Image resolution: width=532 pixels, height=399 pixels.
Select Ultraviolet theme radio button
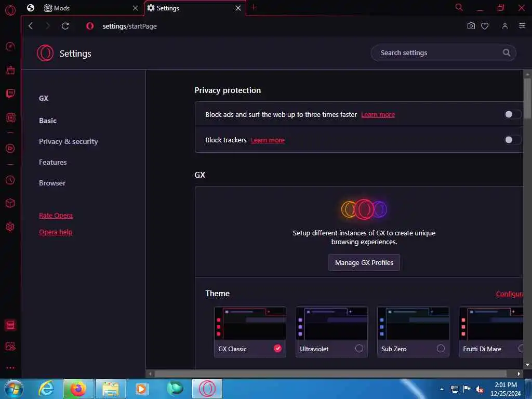coord(359,348)
